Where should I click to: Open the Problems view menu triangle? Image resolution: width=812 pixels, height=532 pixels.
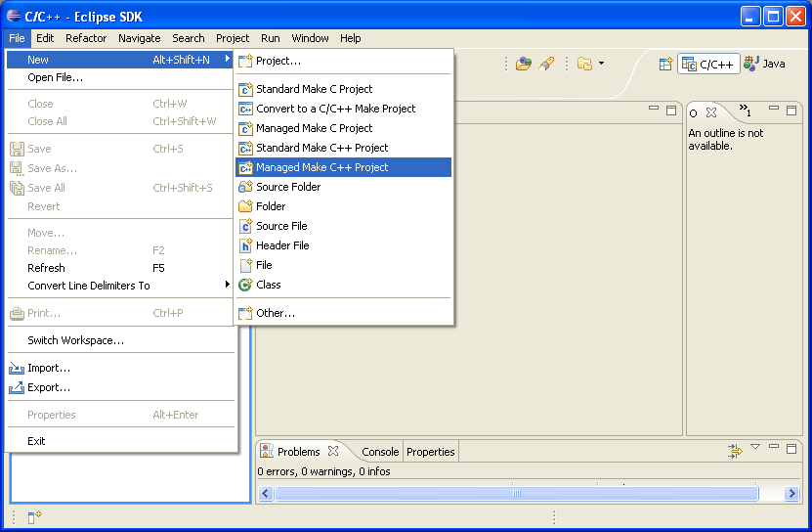pos(755,448)
